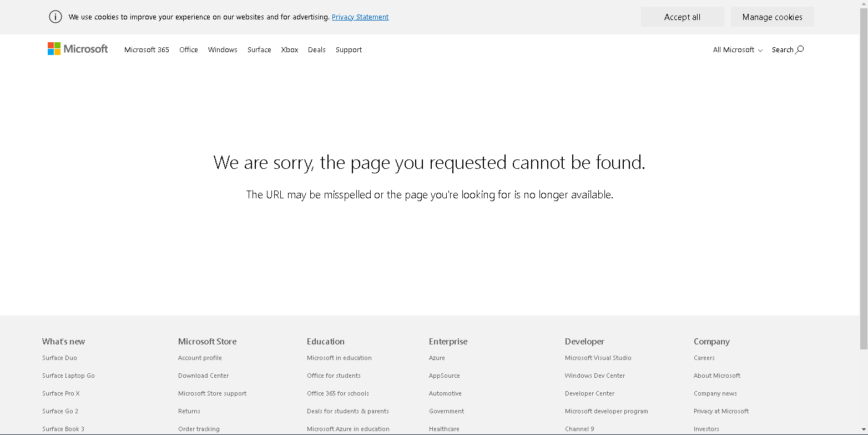The height and width of the screenshot is (435, 868).
Task: Open the Privacy Statement link
Action: 360,17
